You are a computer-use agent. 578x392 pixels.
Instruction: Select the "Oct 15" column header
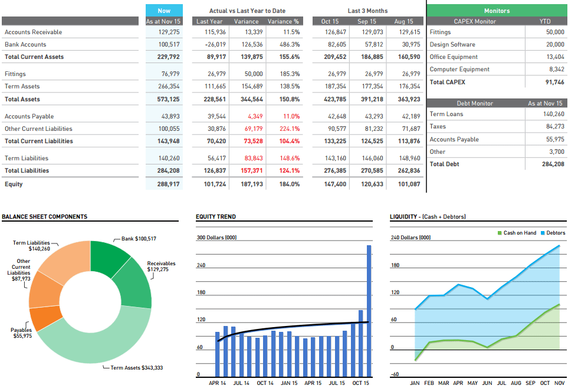pyautogui.click(x=330, y=21)
